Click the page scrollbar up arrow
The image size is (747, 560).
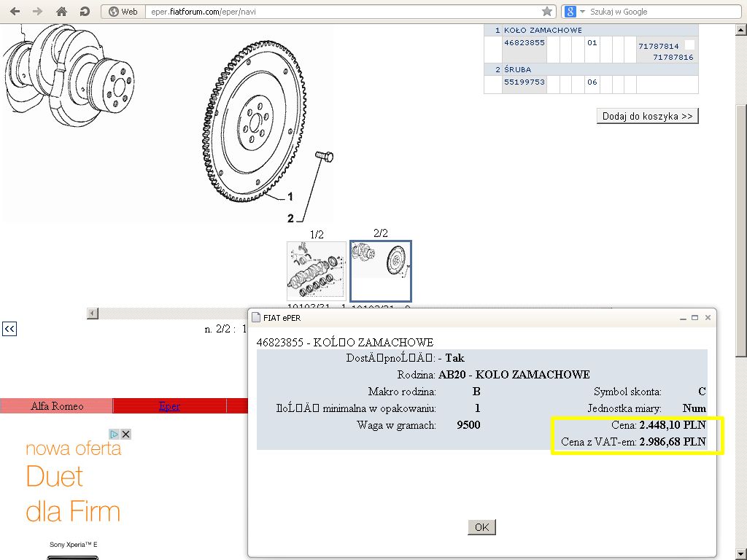click(x=741, y=29)
